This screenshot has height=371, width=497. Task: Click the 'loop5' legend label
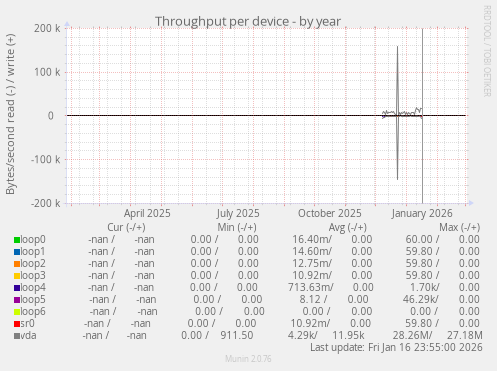coord(33,299)
